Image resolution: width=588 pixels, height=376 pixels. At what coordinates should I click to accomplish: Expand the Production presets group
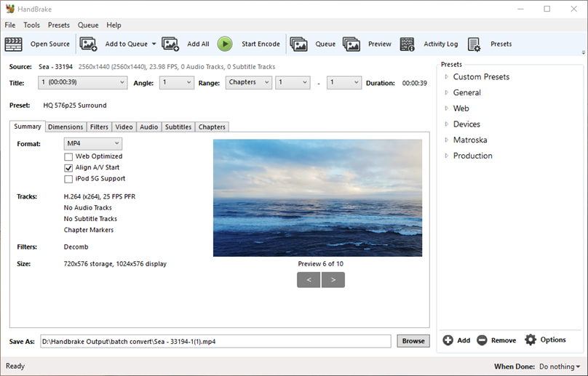point(446,156)
